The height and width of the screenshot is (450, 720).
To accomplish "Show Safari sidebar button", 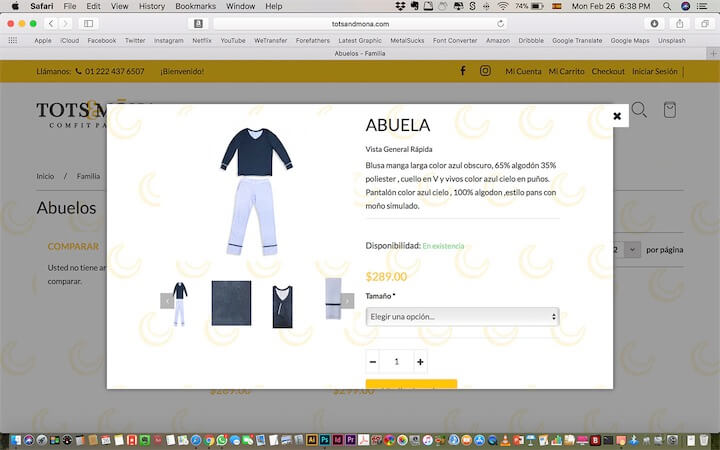I will (88, 23).
